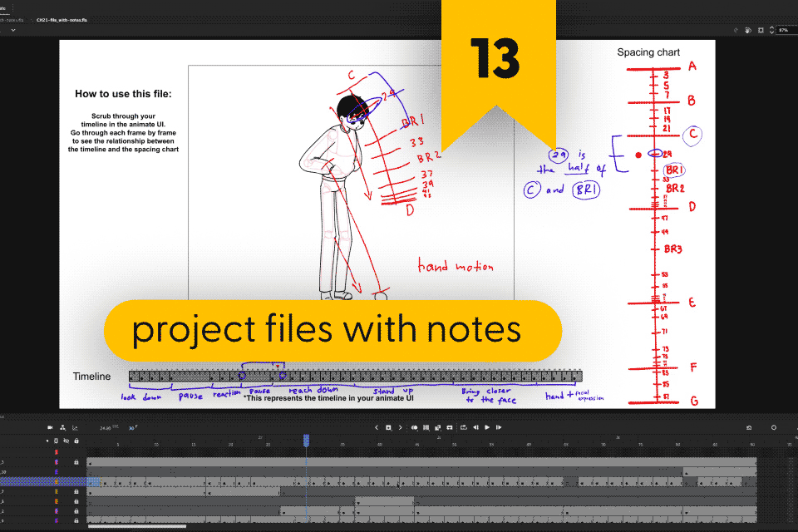Hide all layers with the header eye icon

tap(66, 441)
